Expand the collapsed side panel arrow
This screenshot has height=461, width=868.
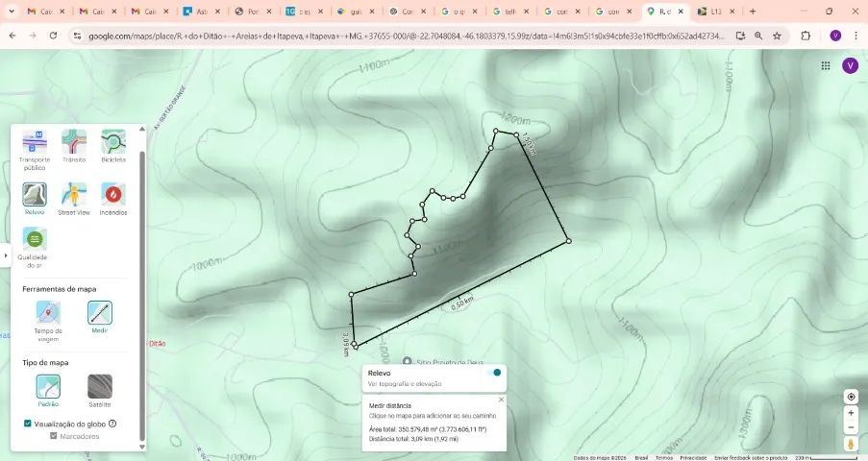pos(6,255)
